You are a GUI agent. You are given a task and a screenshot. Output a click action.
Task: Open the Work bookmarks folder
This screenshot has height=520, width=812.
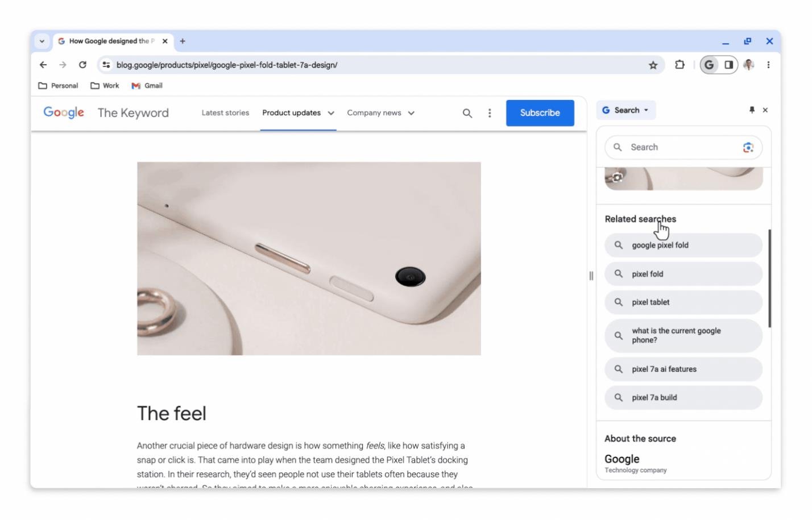105,86
